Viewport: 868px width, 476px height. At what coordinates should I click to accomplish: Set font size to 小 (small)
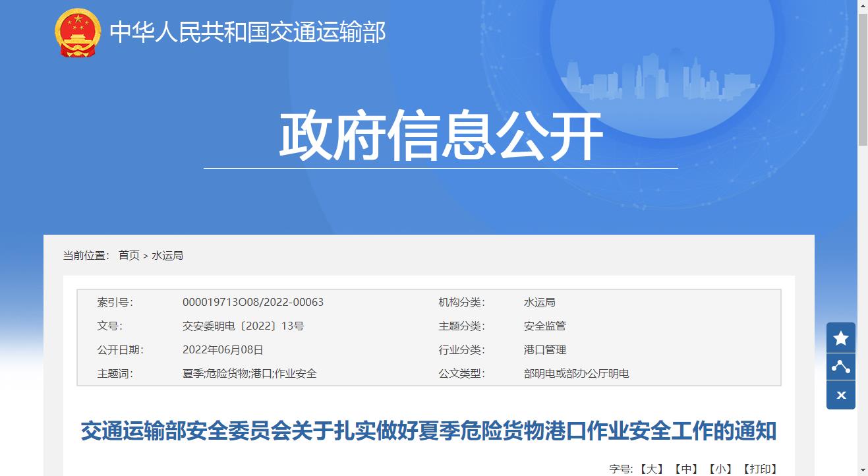[720, 469]
